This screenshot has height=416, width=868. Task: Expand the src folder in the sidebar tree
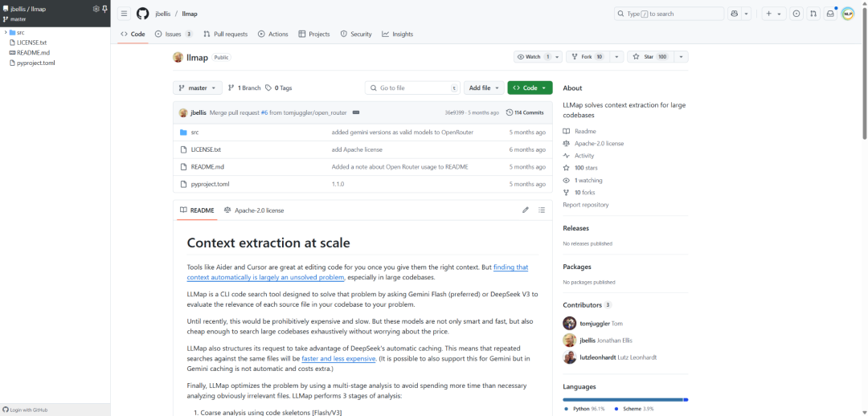[5, 33]
